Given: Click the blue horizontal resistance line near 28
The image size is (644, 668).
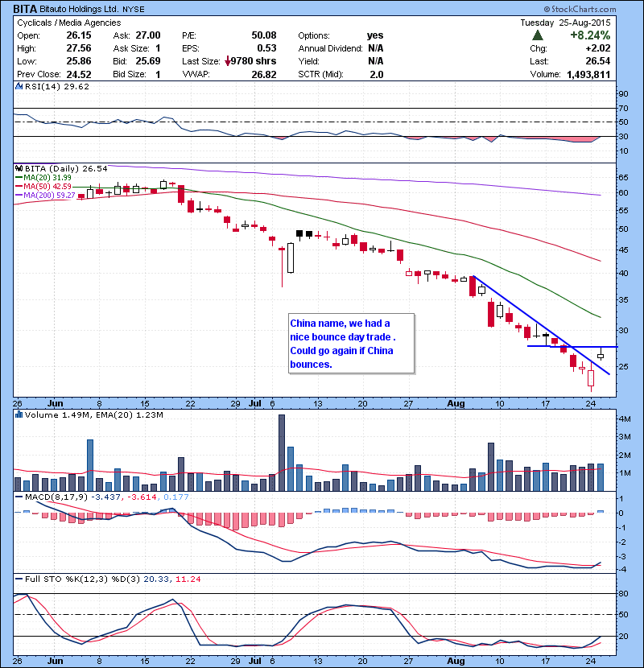Looking at the screenshot, I should tap(572, 346).
